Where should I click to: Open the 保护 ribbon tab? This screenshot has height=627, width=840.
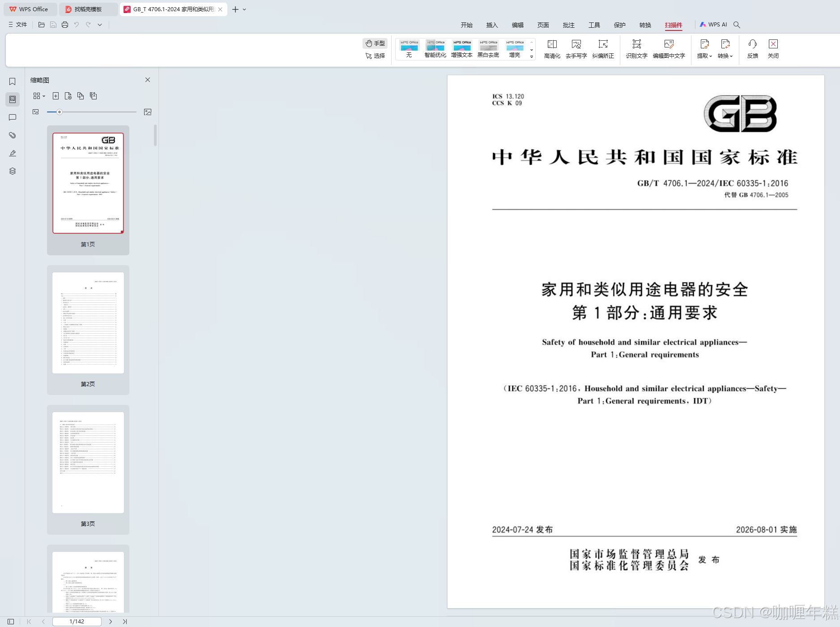(620, 25)
